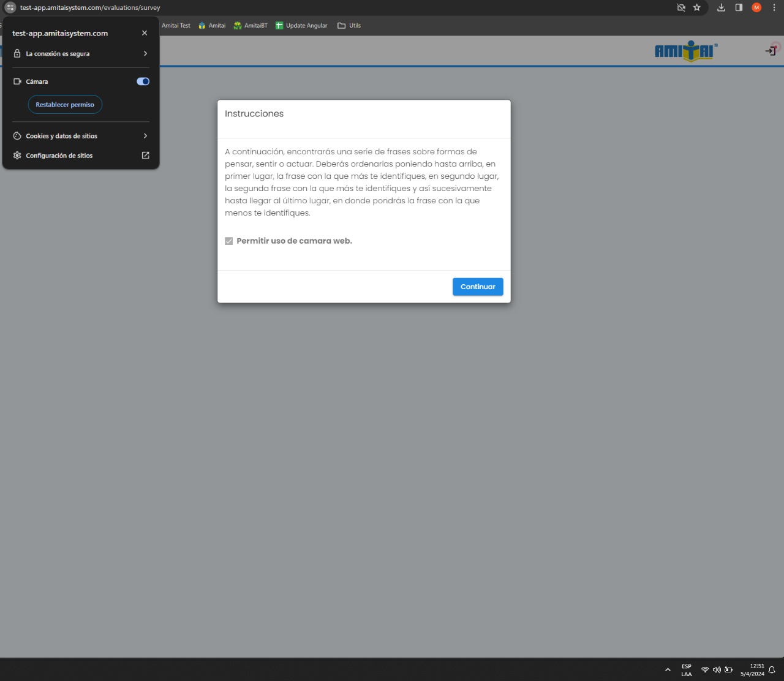Expand Cookies y datos de sitios
Image resolution: width=784 pixels, height=681 pixels.
pyautogui.click(x=145, y=136)
